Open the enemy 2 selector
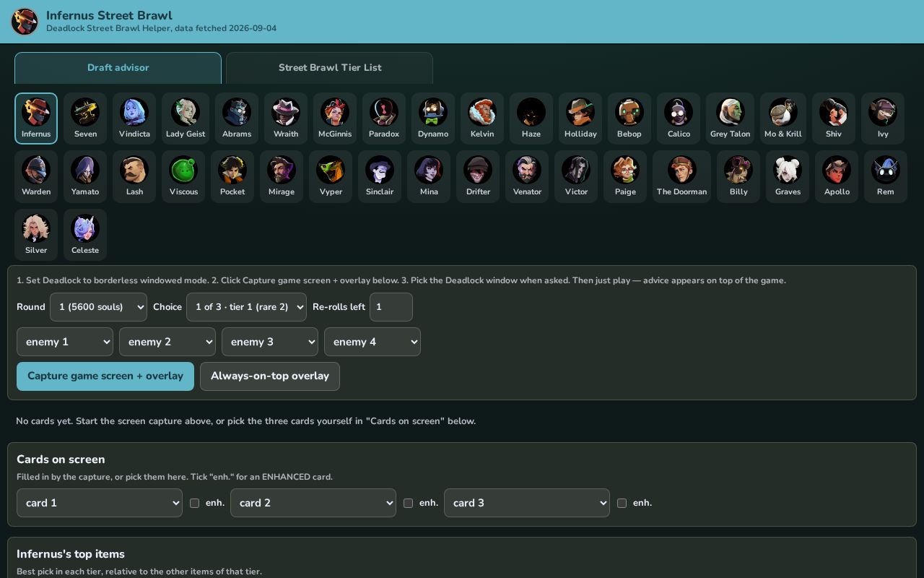The width and height of the screenshot is (924, 578). (x=167, y=342)
